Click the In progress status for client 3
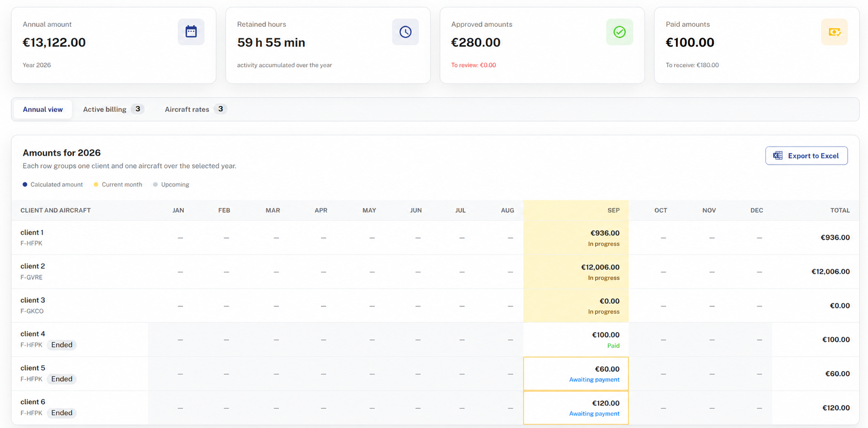The image size is (868, 428). (603, 312)
